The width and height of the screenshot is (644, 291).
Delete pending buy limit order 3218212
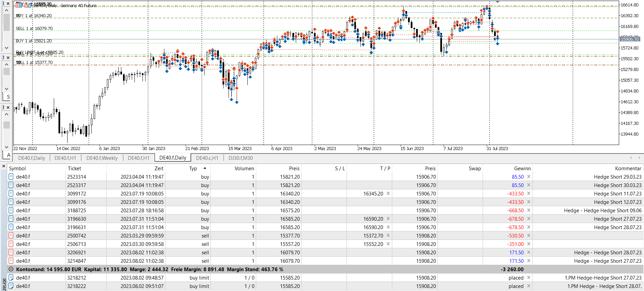pos(528,278)
